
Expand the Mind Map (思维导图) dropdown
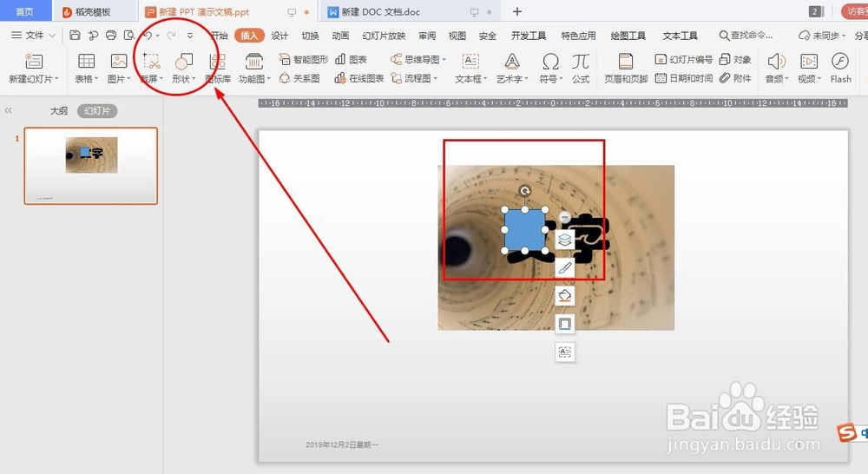click(x=444, y=59)
